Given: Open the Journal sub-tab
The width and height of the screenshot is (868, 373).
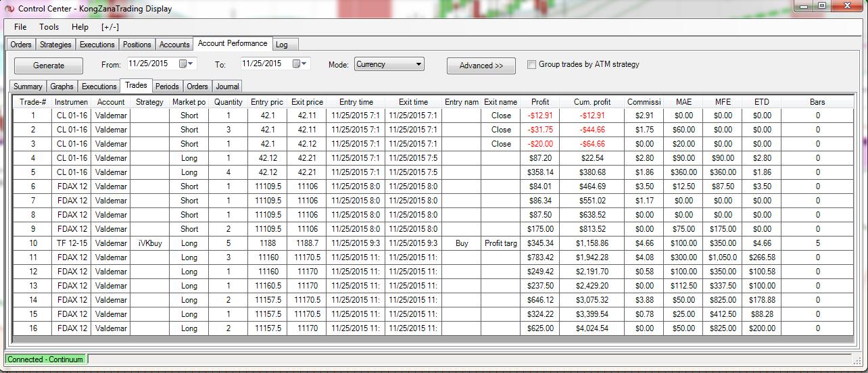Looking at the screenshot, I should [x=227, y=86].
